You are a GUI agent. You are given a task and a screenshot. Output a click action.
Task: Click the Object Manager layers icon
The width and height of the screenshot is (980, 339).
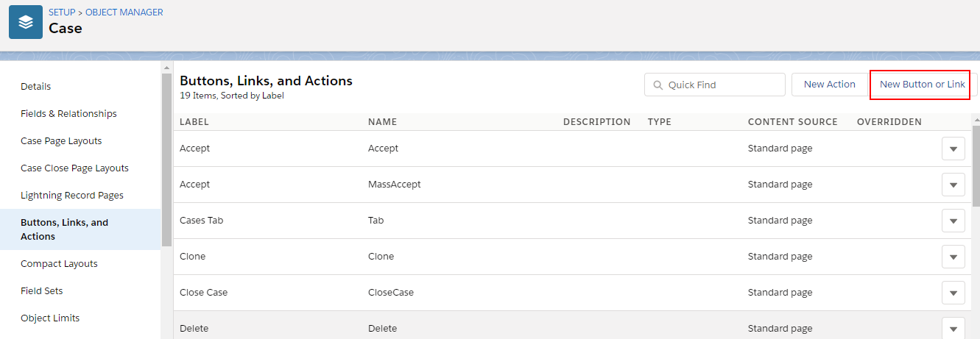pyautogui.click(x=26, y=23)
